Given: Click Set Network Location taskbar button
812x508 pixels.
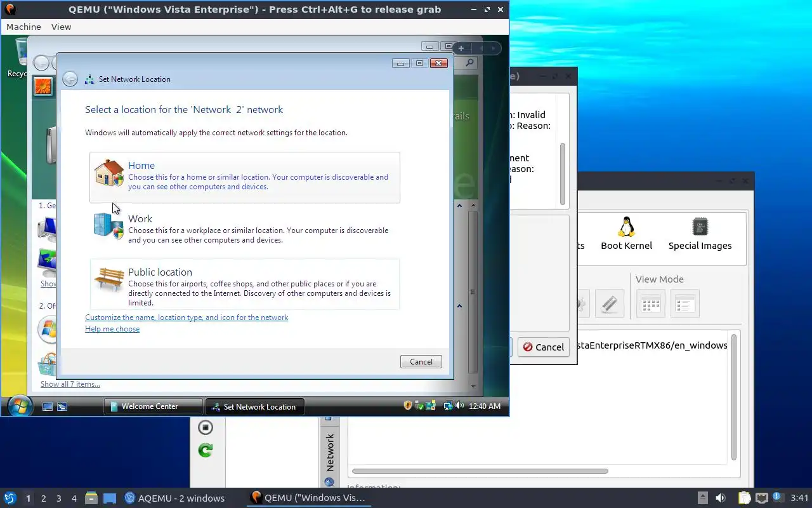Looking at the screenshot, I should [x=255, y=406].
